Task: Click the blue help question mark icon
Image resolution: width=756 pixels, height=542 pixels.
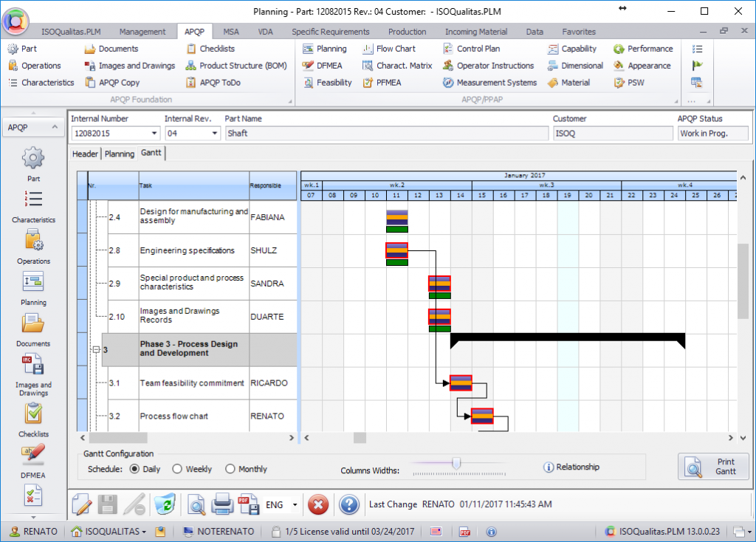Action: pos(348,505)
